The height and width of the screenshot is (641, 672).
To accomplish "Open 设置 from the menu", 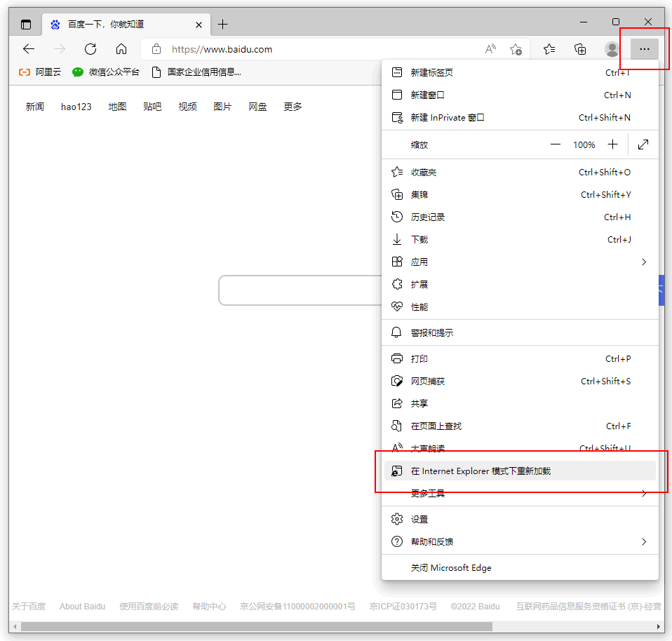I will (520, 519).
